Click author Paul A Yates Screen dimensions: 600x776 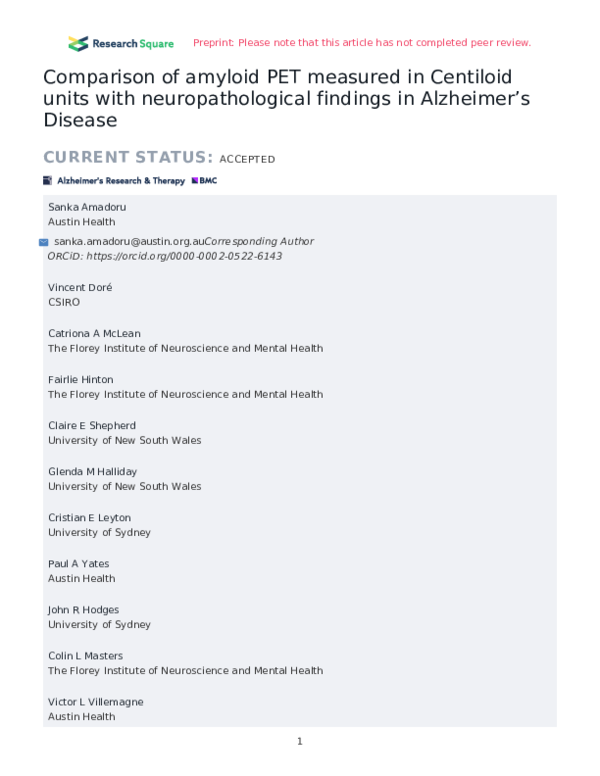pyautogui.click(x=78, y=563)
